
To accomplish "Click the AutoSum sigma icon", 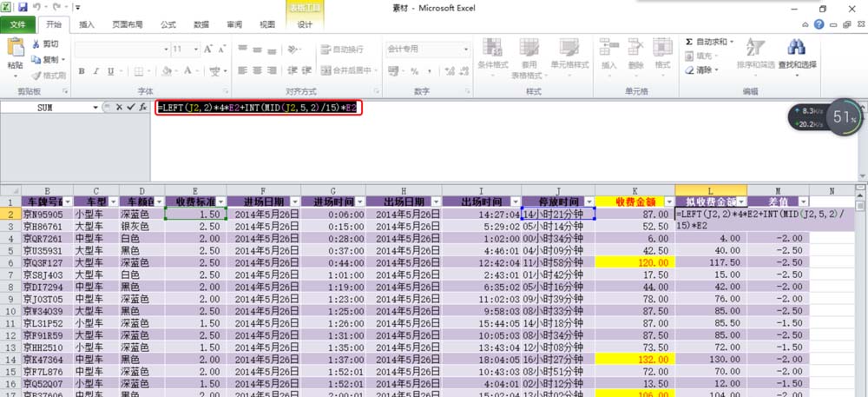I will pyautogui.click(x=689, y=42).
